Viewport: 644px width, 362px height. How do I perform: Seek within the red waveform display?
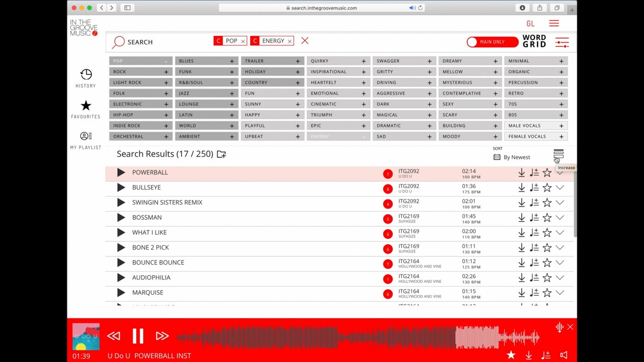coord(358,338)
